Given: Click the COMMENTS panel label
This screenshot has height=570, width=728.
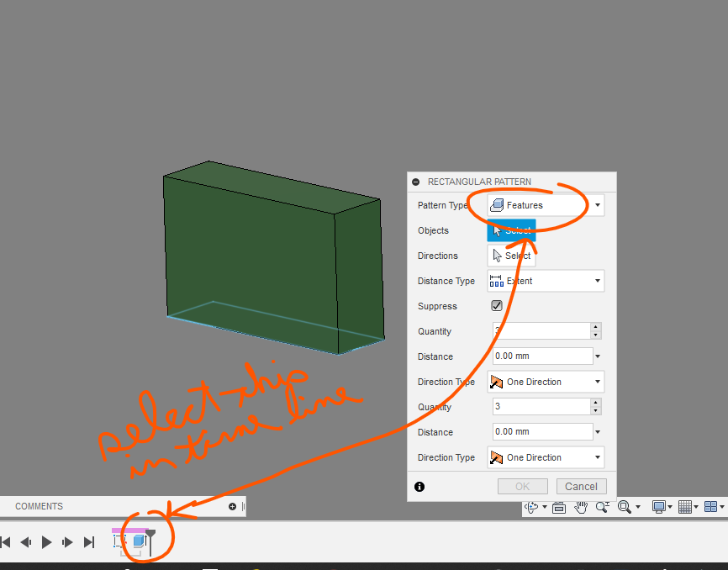Looking at the screenshot, I should click(x=39, y=506).
